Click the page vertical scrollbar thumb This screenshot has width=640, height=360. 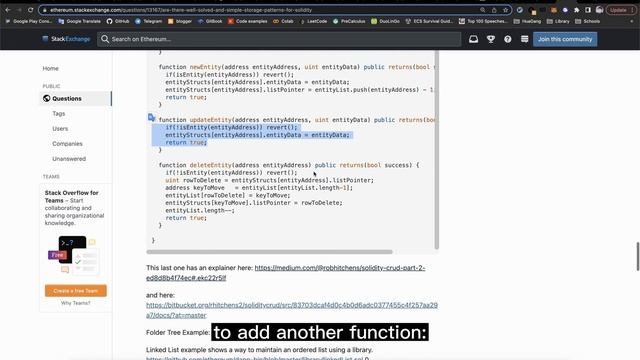click(x=638, y=256)
